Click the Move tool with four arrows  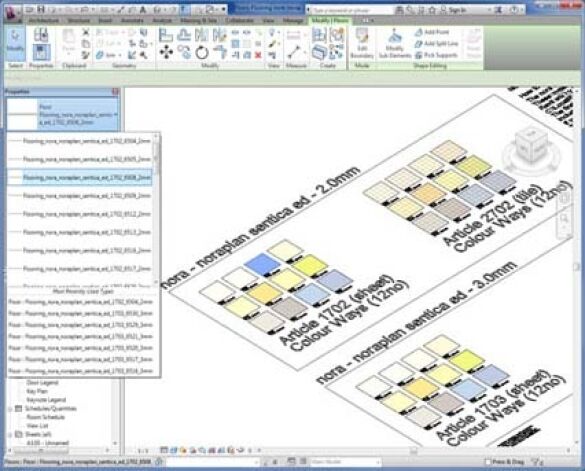(166, 53)
